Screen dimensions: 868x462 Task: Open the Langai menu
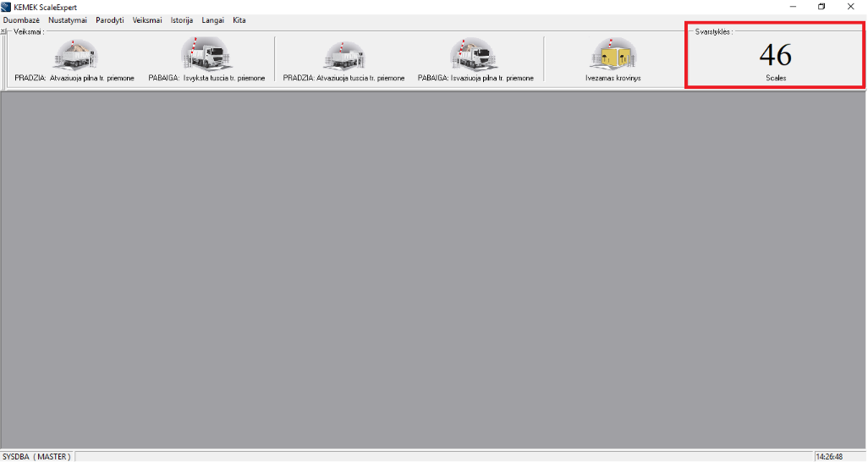click(x=212, y=20)
